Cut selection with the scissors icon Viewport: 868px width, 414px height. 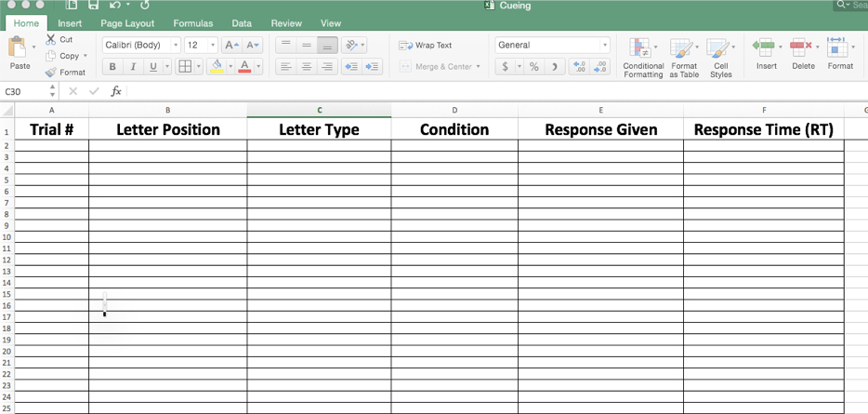coord(51,39)
